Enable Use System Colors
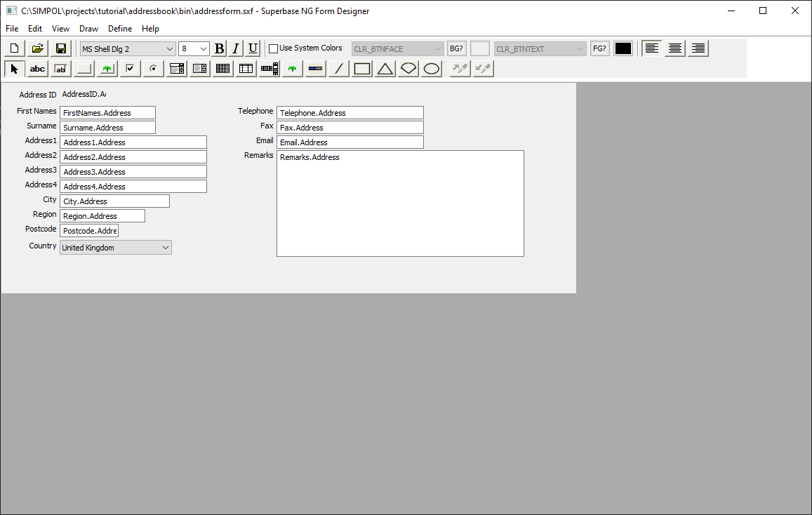812x515 pixels. (x=273, y=48)
